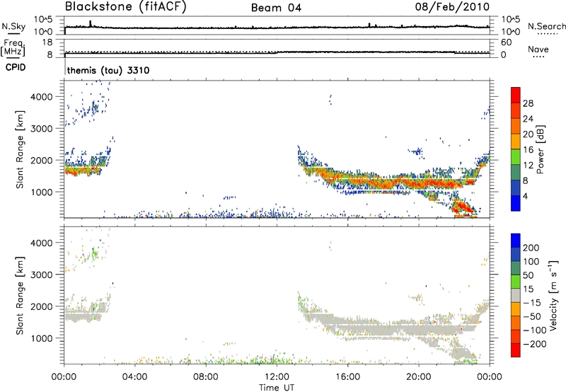Click the "Freq. [MHz]" axis label
The image size is (566, 392).
click(x=13, y=47)
